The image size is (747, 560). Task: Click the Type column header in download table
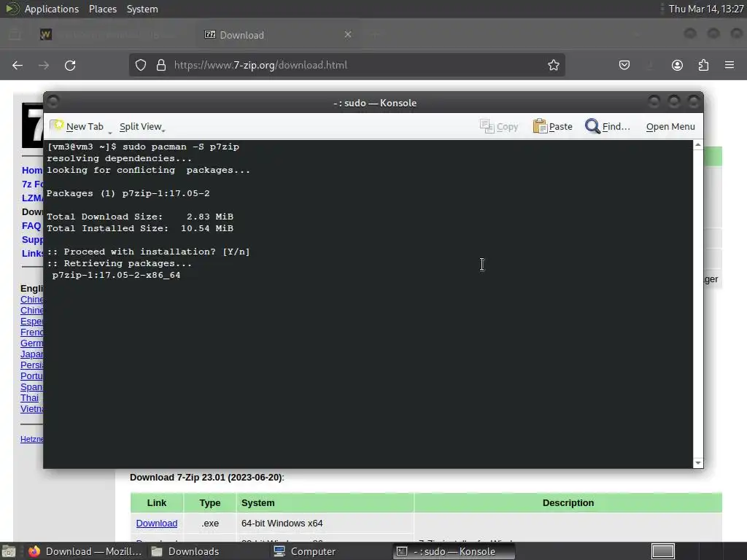(209, 503)
